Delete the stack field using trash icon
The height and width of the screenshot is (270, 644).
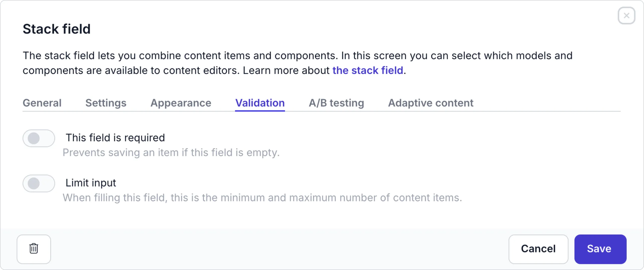point(33,249)
